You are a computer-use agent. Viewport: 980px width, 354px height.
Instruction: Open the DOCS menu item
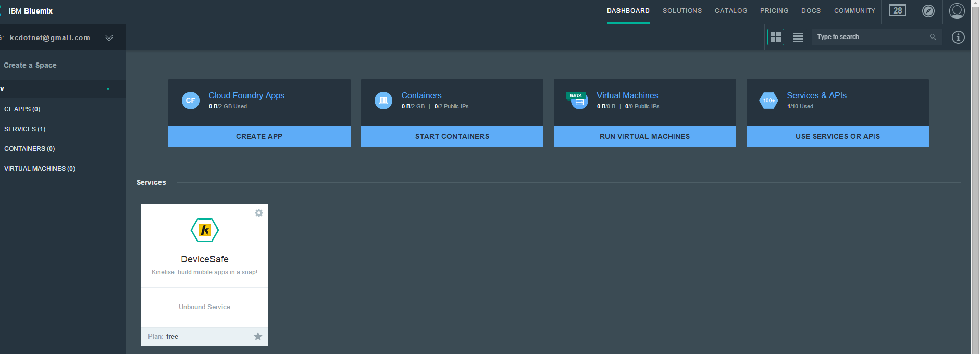pyautogui.click(x=811, y=11)
